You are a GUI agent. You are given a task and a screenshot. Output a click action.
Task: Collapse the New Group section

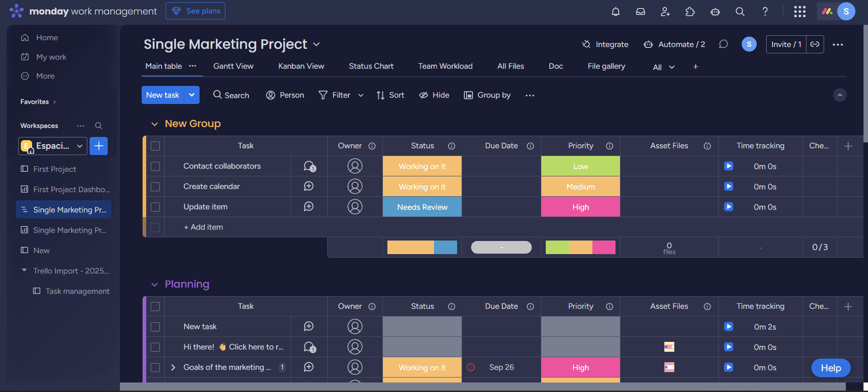pos(155,124)
